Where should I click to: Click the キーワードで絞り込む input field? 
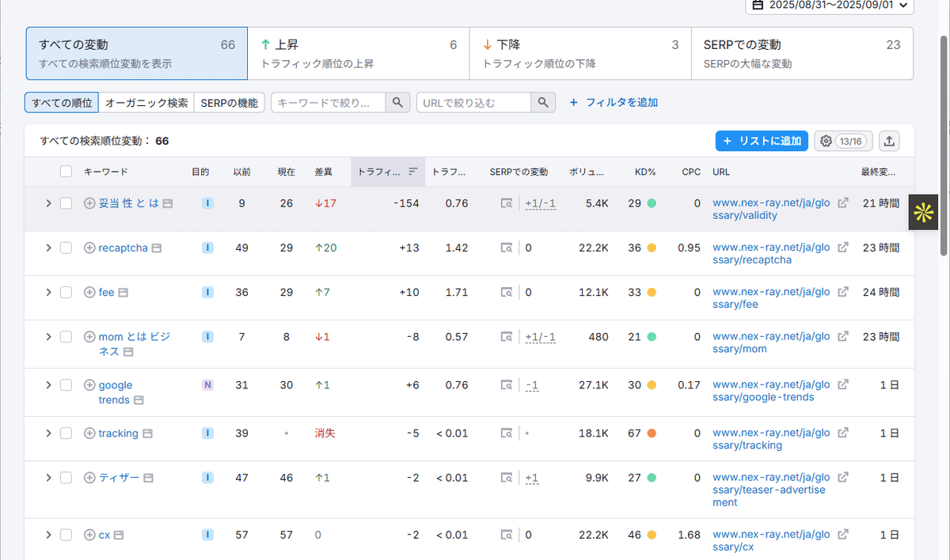pyautogui.click(x=329, y=102)
